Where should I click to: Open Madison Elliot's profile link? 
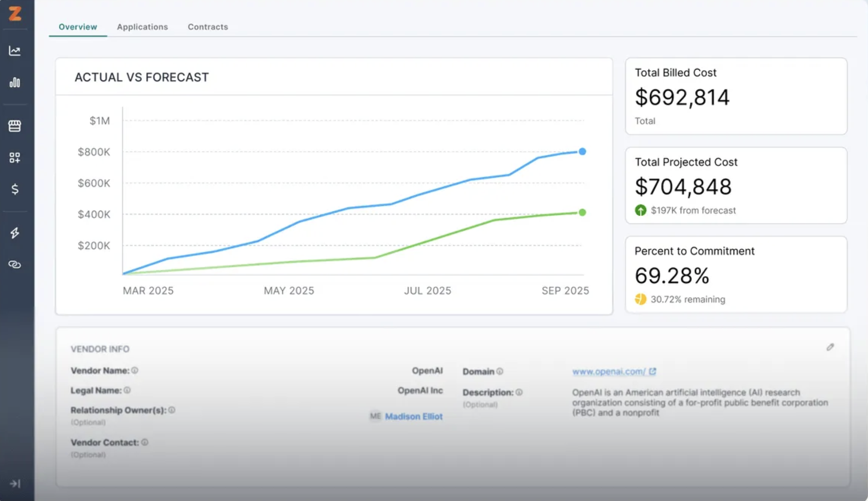point(414,416)
